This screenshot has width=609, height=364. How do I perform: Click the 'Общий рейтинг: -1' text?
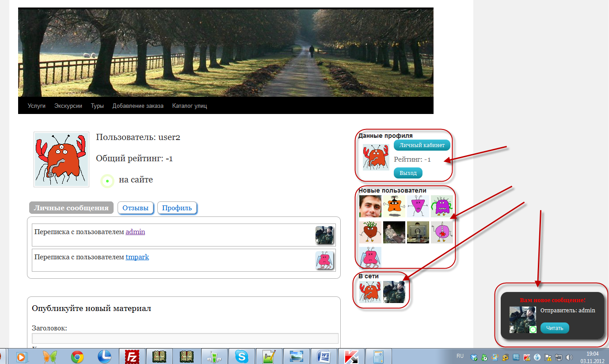(134, 159)
